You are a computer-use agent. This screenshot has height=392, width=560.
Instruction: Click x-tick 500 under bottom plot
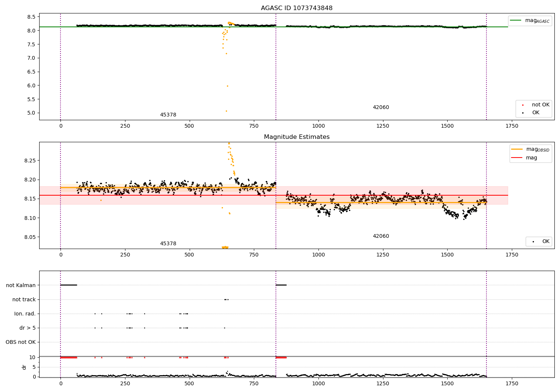tap(189, 384)
